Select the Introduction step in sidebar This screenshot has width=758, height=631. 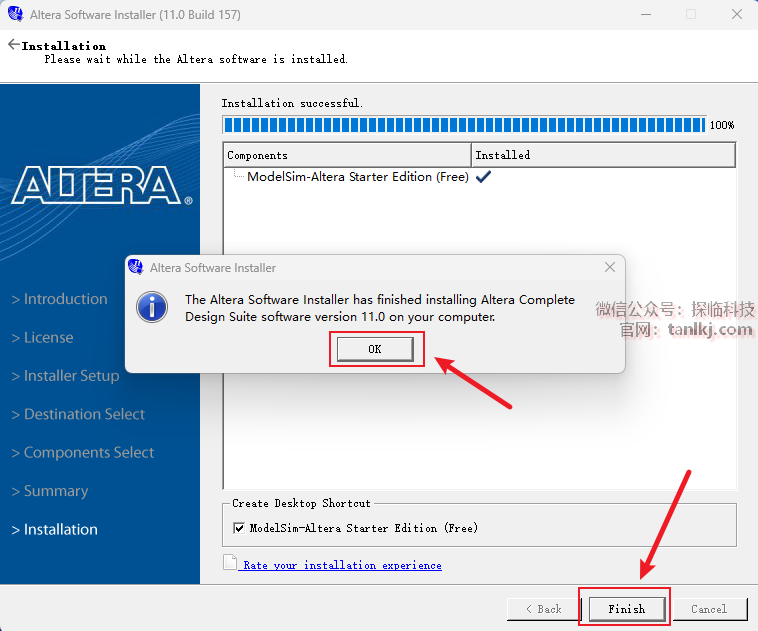(59, 299)
